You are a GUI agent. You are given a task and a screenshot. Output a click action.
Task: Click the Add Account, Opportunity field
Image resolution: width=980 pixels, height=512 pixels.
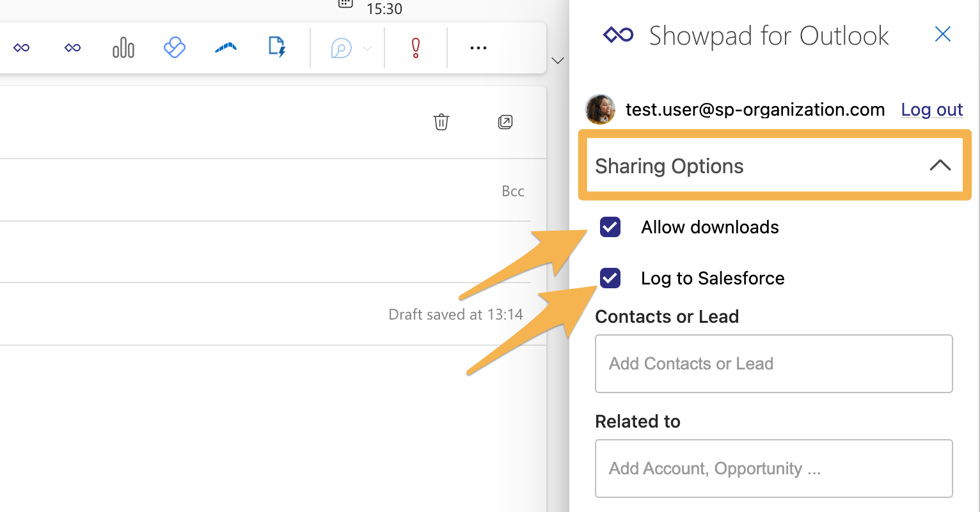[x=774, y=469]
